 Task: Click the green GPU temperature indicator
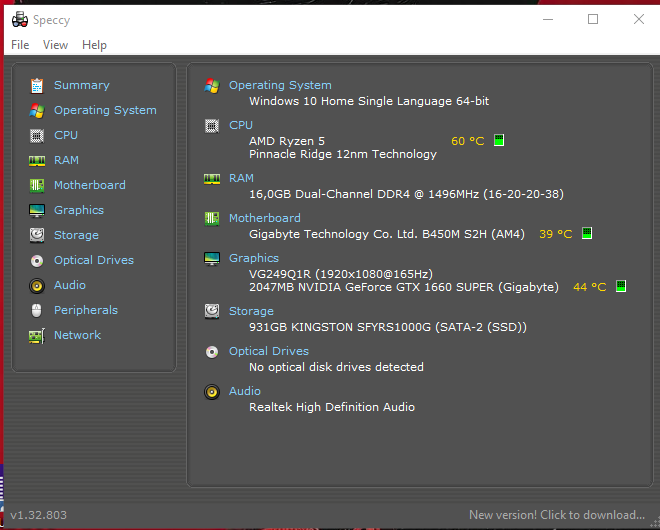(621, 286)
